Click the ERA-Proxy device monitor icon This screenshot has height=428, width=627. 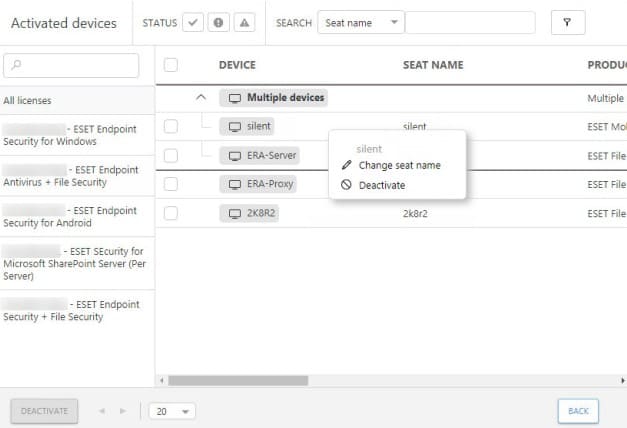click(235, 184)
